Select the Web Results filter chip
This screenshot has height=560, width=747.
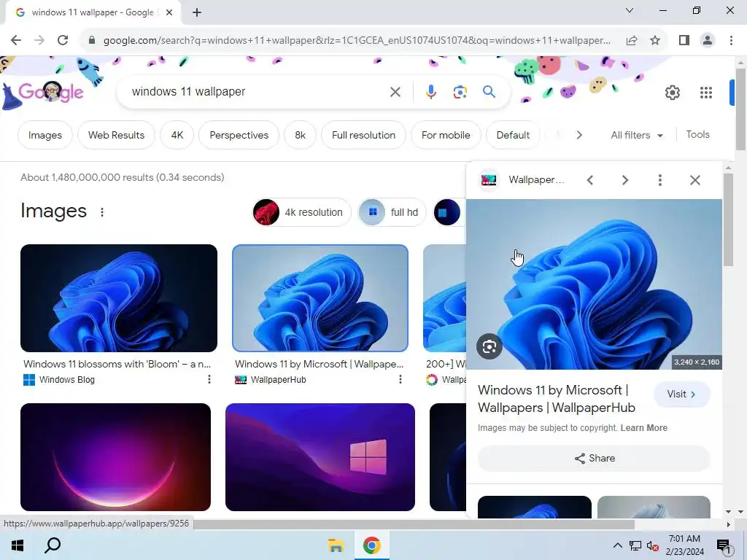[116, 135]
